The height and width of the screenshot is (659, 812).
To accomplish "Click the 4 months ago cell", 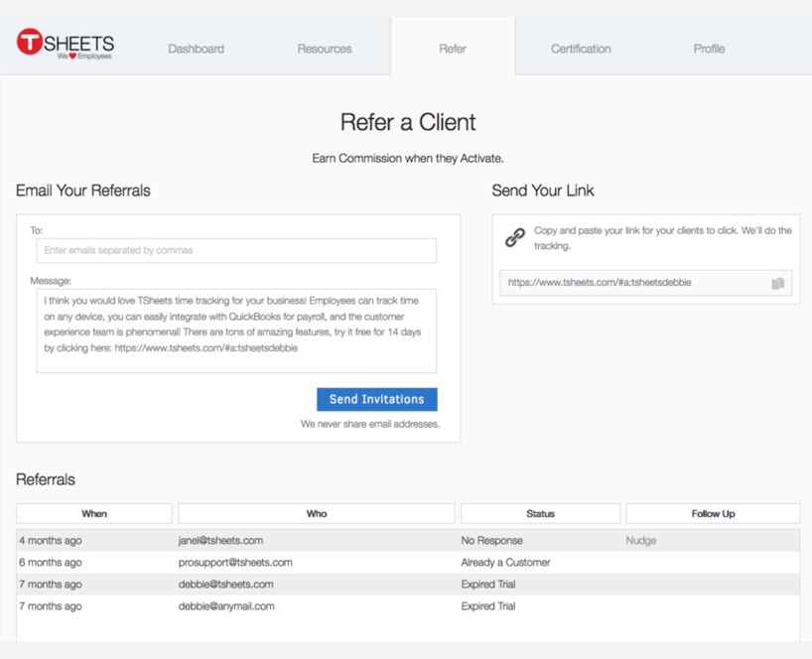I will [51, 541].
